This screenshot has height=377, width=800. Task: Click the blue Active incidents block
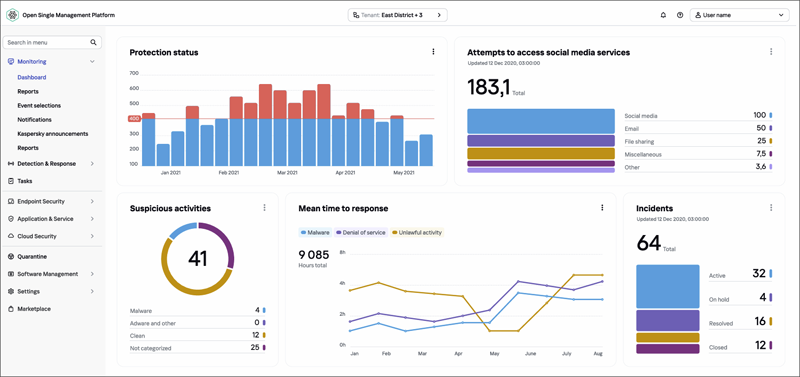[668, 286]
